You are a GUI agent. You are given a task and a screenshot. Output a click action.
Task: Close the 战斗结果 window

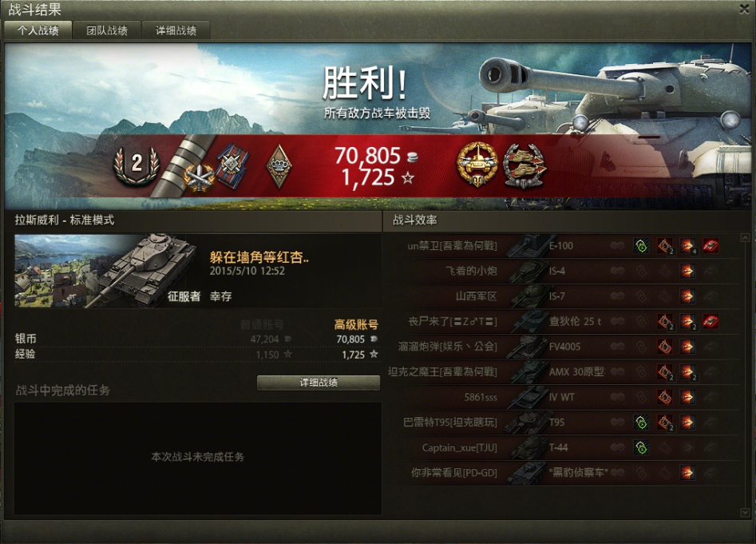point(745,9)
